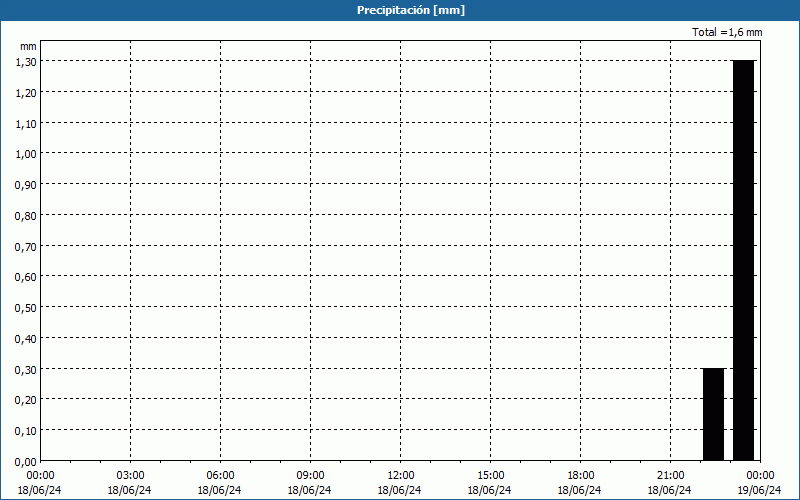
Task: Click the 15:00 18/06/24 time label
Action: [490, 483]
